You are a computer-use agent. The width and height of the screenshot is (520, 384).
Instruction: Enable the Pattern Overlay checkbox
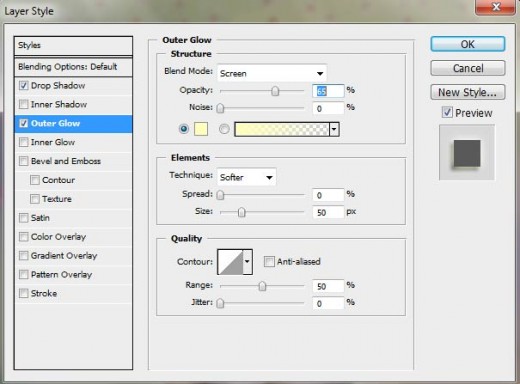pos(24,274)
